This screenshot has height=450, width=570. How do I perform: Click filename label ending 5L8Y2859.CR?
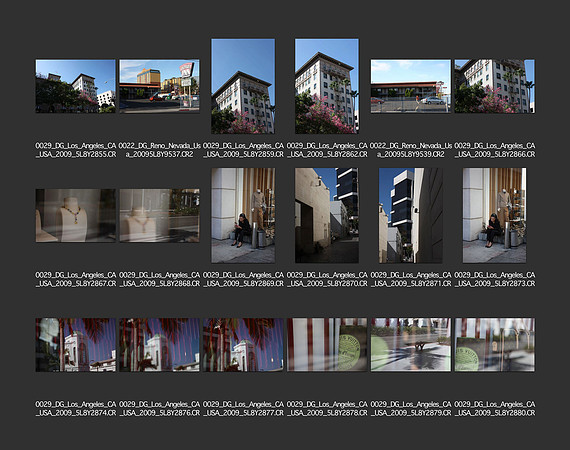(x=243, y=150)
